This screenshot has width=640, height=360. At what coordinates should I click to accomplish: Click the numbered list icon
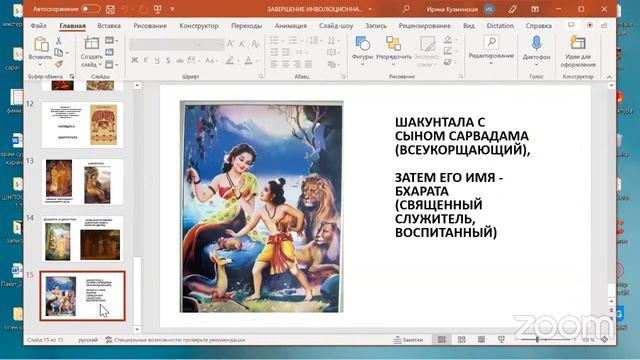click(294, 40)
